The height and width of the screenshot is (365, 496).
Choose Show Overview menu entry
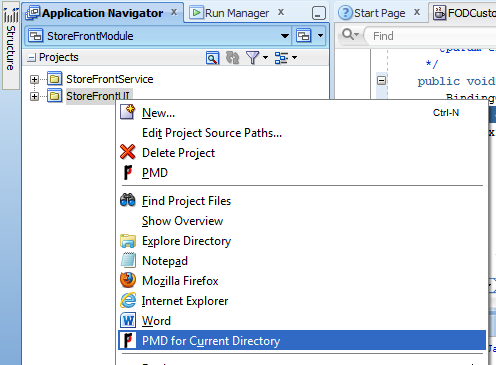303,221
